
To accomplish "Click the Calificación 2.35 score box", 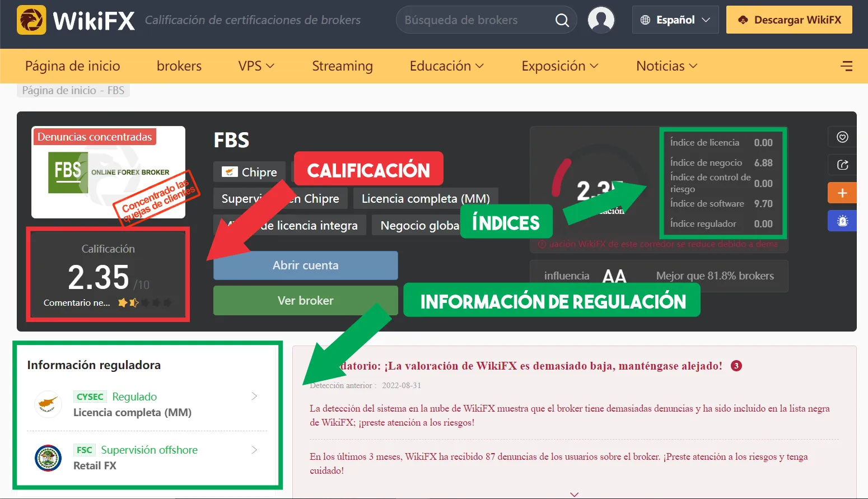I will [108, 274].
